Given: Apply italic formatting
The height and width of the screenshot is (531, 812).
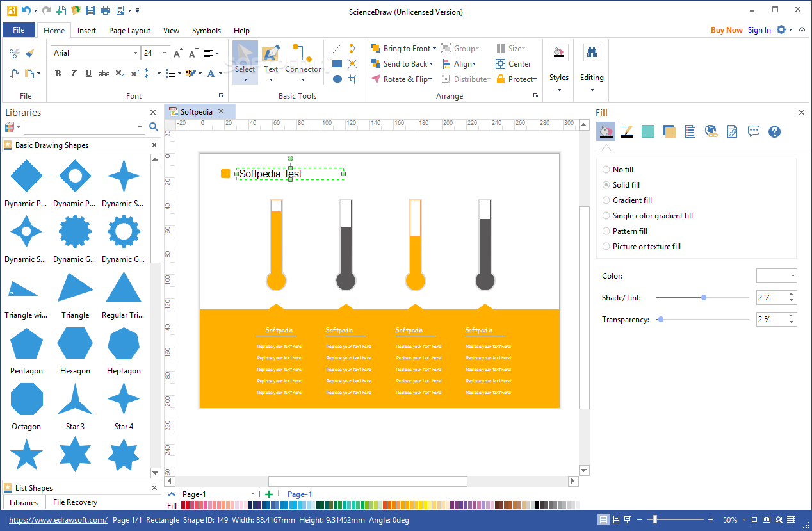Looking at the screenshot, I should [73, 74].
